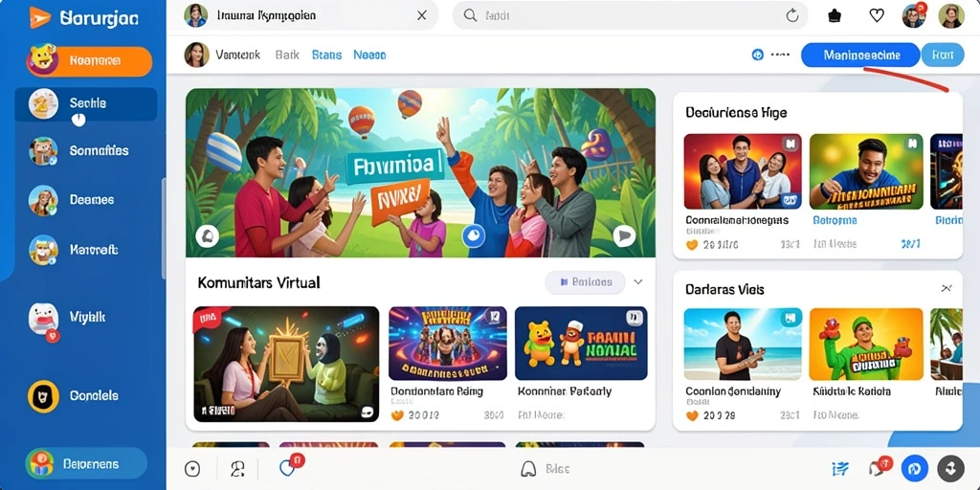Toggle the orange heart under Conaraiameriionegias

coord(692,245)
